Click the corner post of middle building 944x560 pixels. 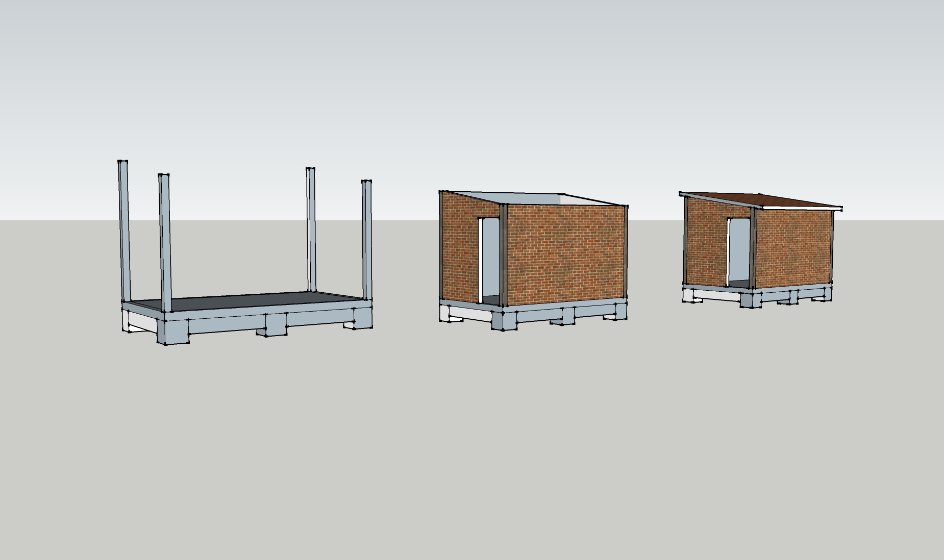coord(504,255)
